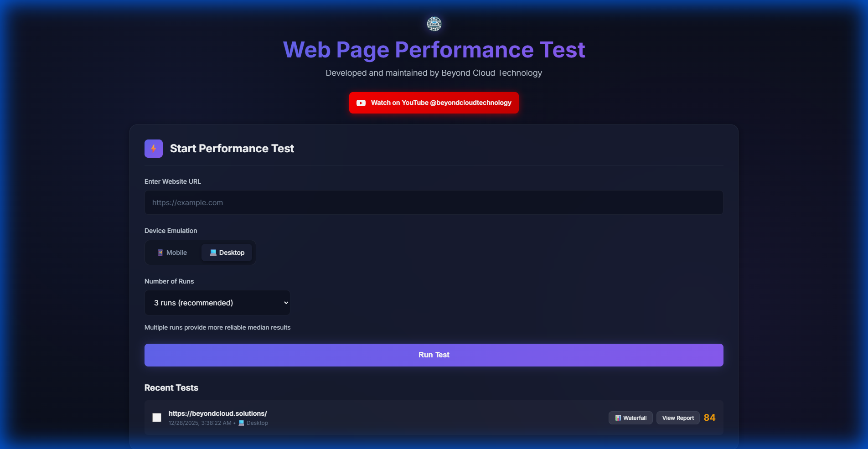Click the YouTube play icon on the red button
Screen dimensions: 868x449
click(361, 103)
